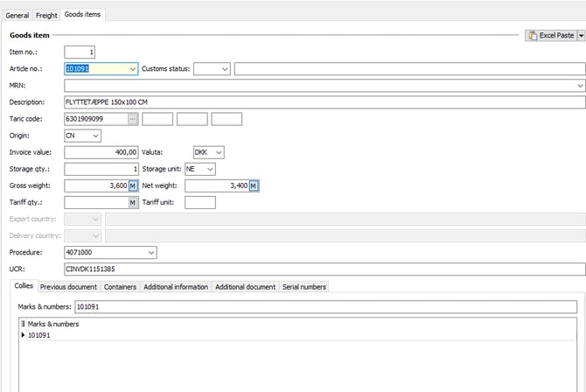Open the Customs status dropdown
586x392 pixels.
coord(225,69)
